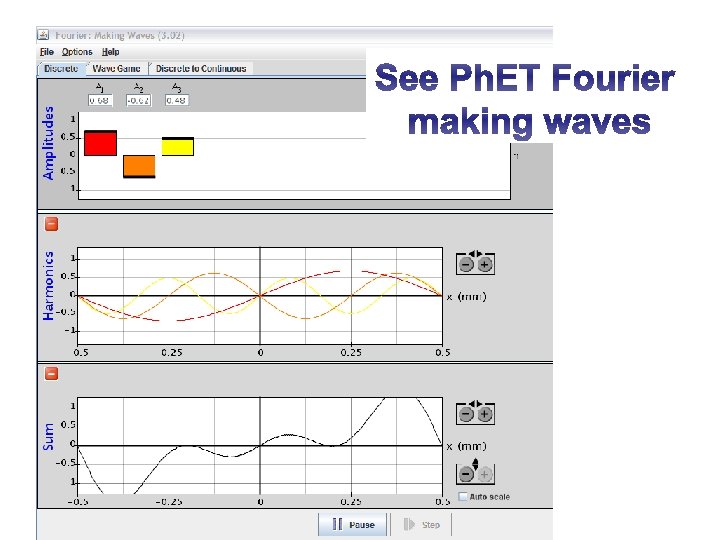Zoom in vertically on Sum graph
The width and height of the screenshot is (720, 540).
(x=484, y=474)
